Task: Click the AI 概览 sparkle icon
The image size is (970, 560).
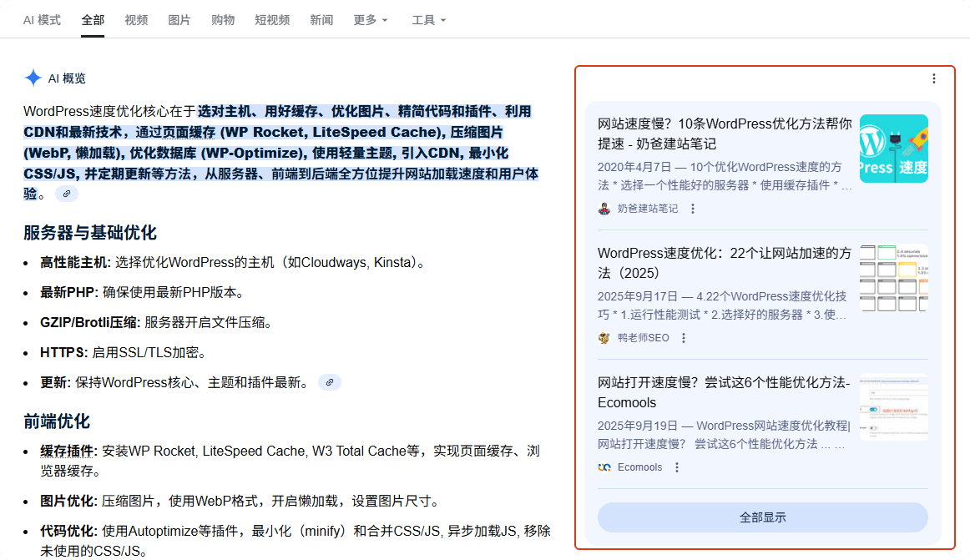Action: coord(32,78)
